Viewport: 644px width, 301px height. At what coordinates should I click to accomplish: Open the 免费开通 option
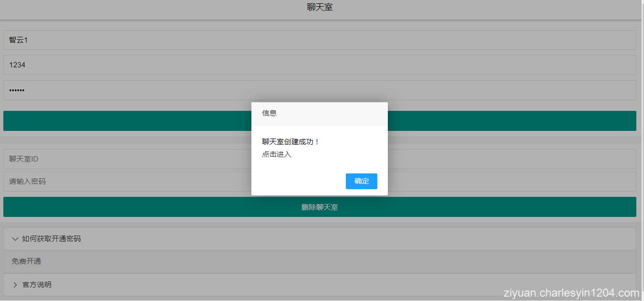(x=26, y=261)
